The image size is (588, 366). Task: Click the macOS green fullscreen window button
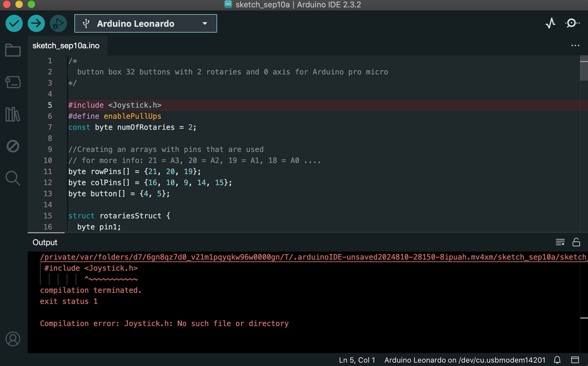tap(31, 4)
